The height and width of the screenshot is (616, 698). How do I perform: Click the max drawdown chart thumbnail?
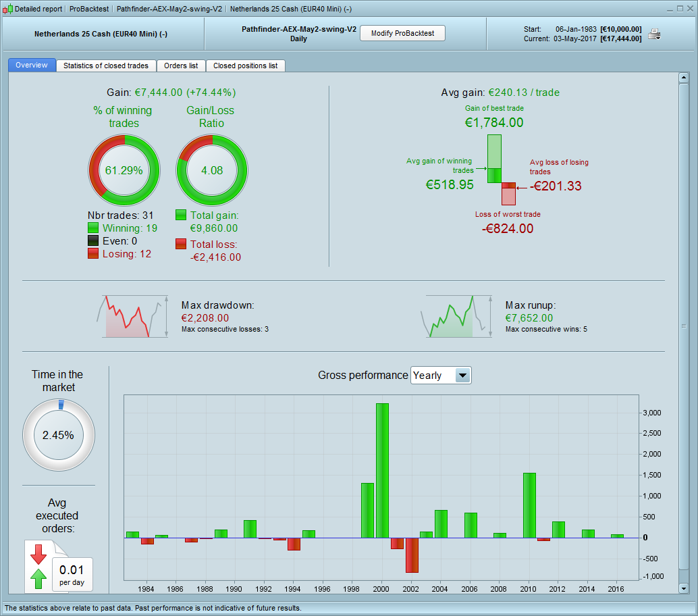pos(133,316)
